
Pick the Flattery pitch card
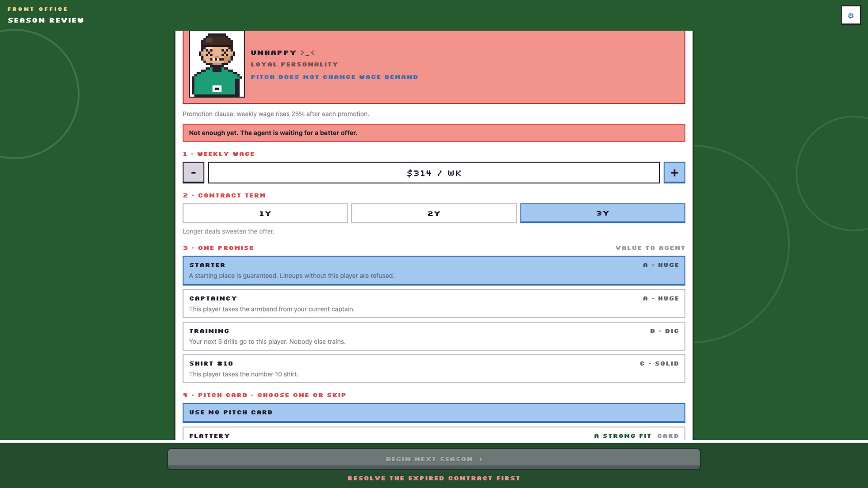434,434
